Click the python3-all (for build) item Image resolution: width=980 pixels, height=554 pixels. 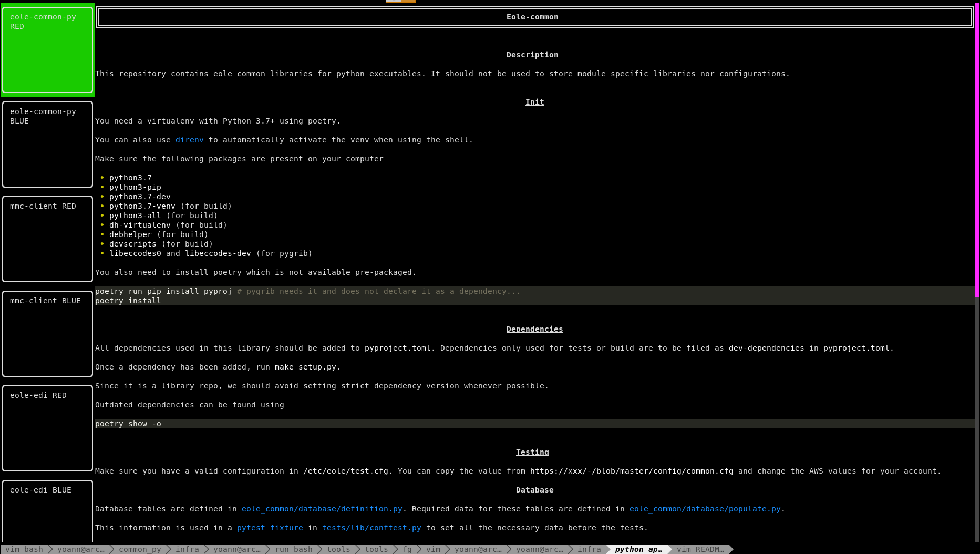coord(163,216)
